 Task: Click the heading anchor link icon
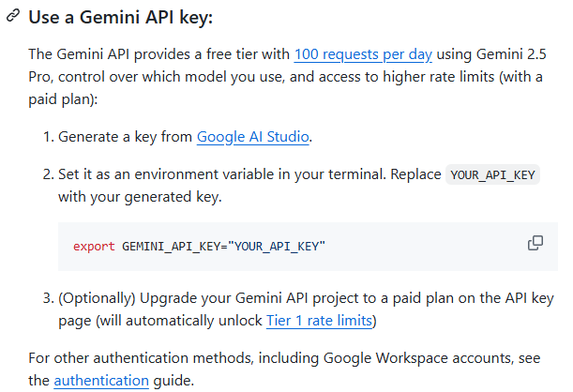coord(13,16)
